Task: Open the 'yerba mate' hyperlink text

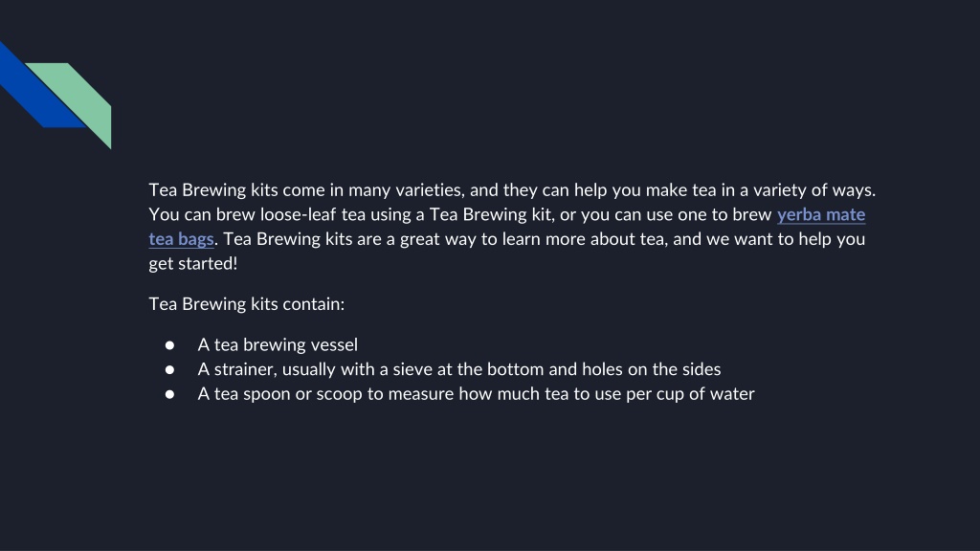Action: [x=820, y=214]
